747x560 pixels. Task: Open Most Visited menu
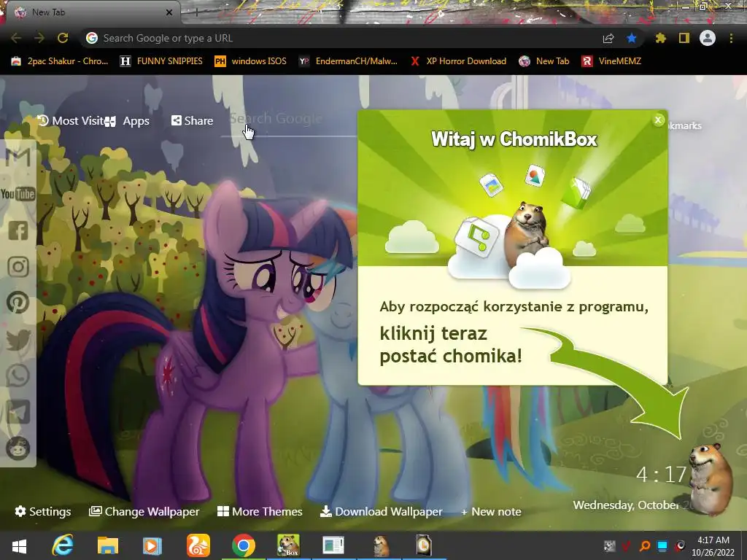point(71,120)
